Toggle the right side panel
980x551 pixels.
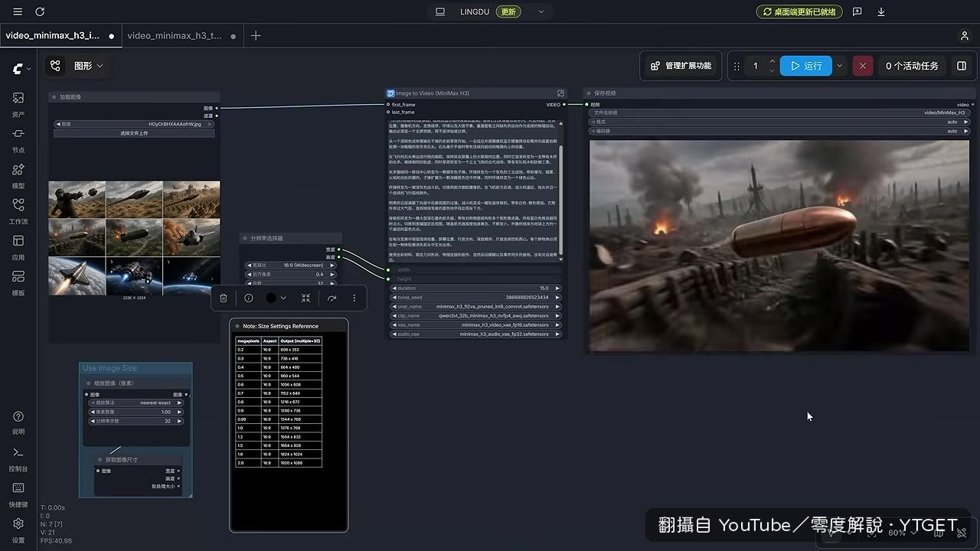click(x=962, y=66)
